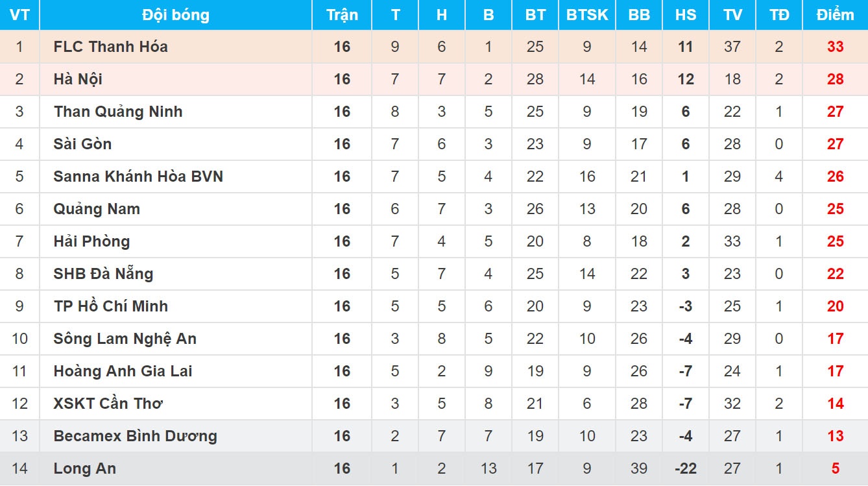Open Becamex Bình Dương team link
This screenshot has height=486, width=868.
pyautogui.click(x=135, y=436)
